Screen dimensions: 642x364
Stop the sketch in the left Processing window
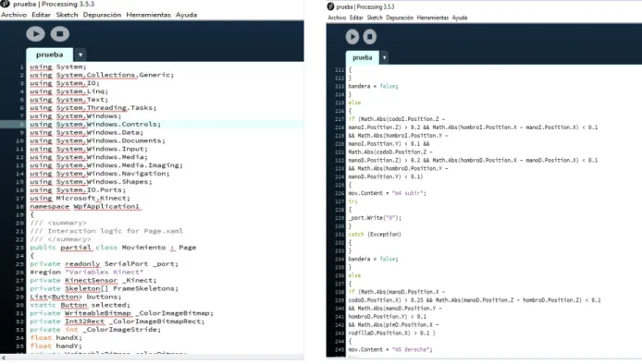60,34
